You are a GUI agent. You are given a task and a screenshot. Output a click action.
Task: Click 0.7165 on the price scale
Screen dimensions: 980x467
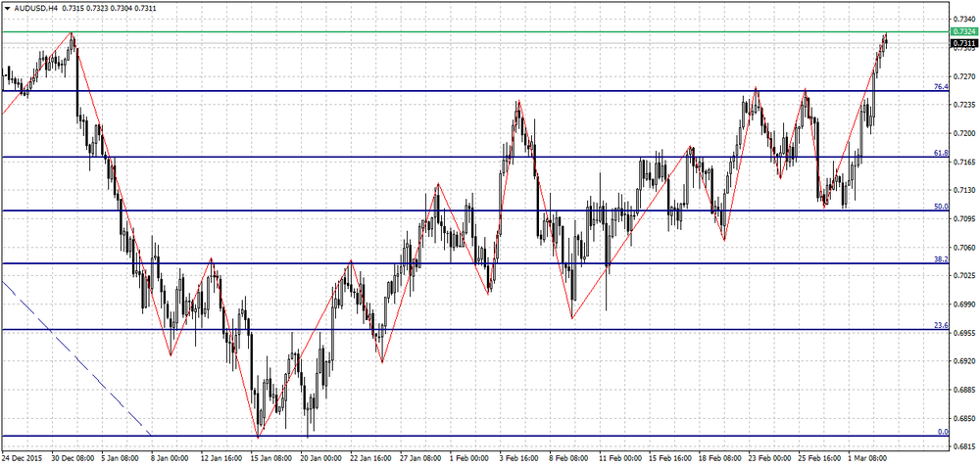[x=964, y=162]
